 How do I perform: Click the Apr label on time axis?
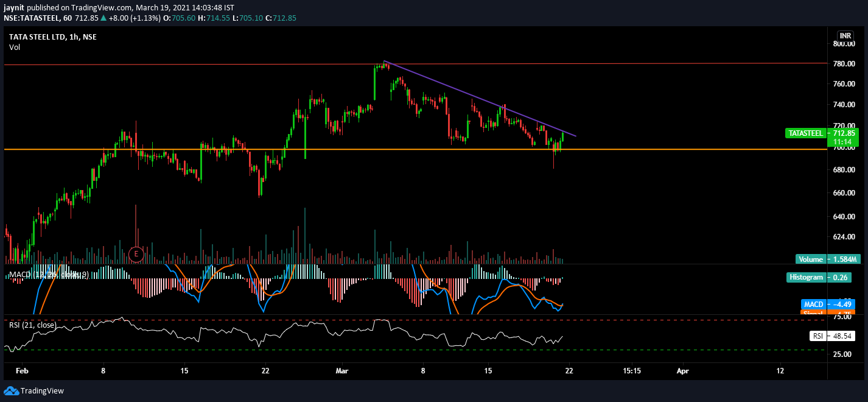click(683, 370)
